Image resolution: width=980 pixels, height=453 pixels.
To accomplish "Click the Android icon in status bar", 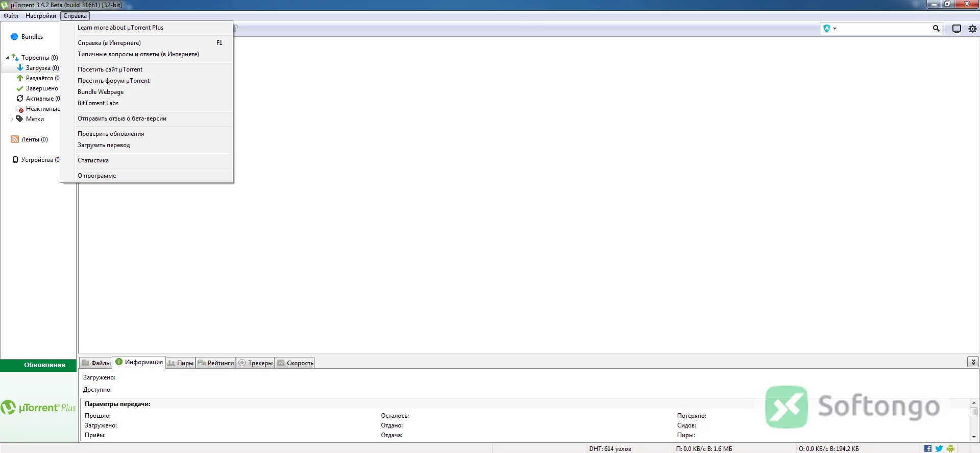I will [950, 448].
